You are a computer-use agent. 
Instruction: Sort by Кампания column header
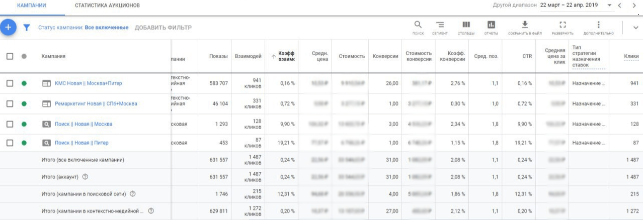tap(53, 56)
